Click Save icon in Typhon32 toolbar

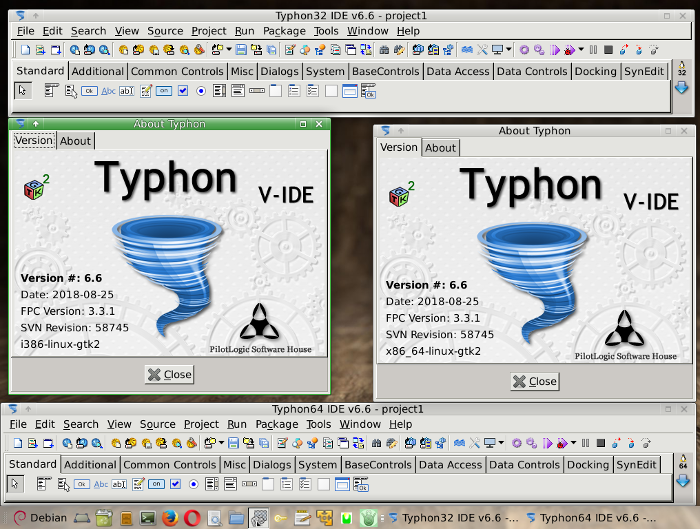coord(241,50)
